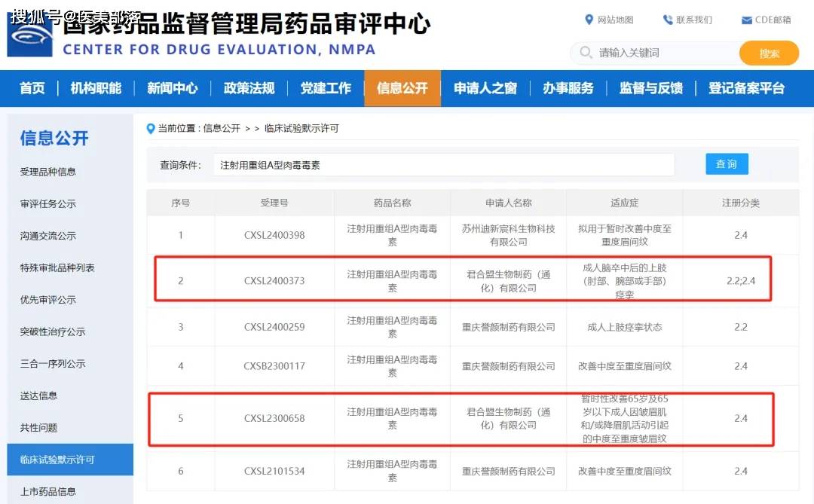Select the active 临床试验默示许可 sidebar item
This screenshot has width=814, height=504.
click(x=70, y=460)
